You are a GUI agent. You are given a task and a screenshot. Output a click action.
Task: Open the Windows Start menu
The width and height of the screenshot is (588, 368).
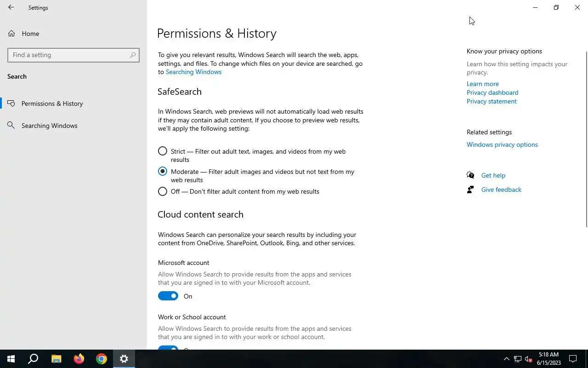[x=11, y=359]
